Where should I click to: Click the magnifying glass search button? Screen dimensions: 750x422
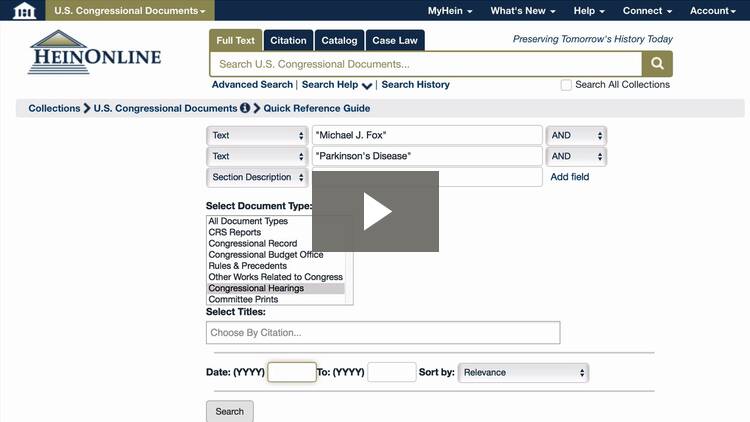point(657,64)
